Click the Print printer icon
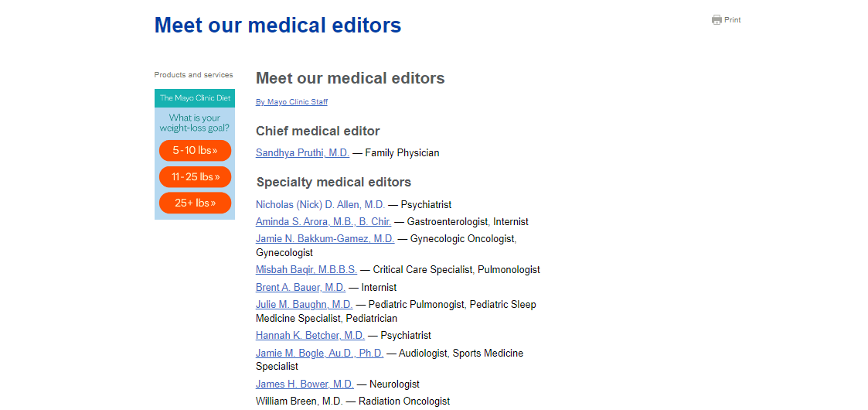 pos(717,20)
